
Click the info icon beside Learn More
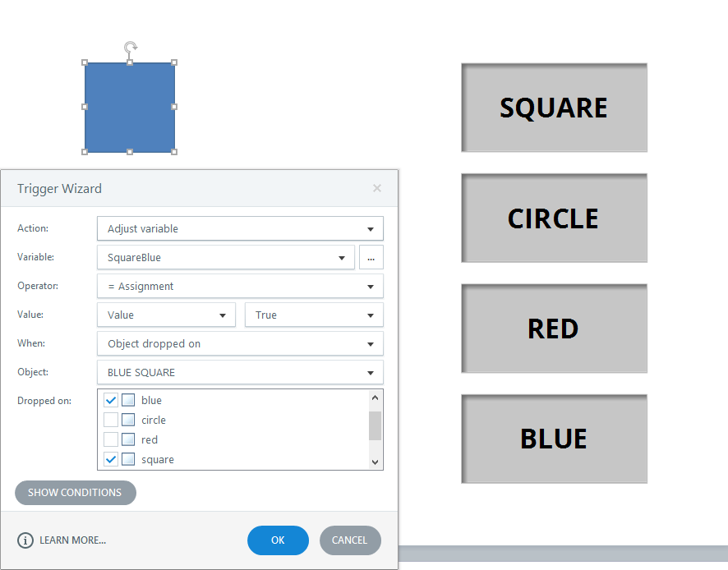(x=25, y=540)
